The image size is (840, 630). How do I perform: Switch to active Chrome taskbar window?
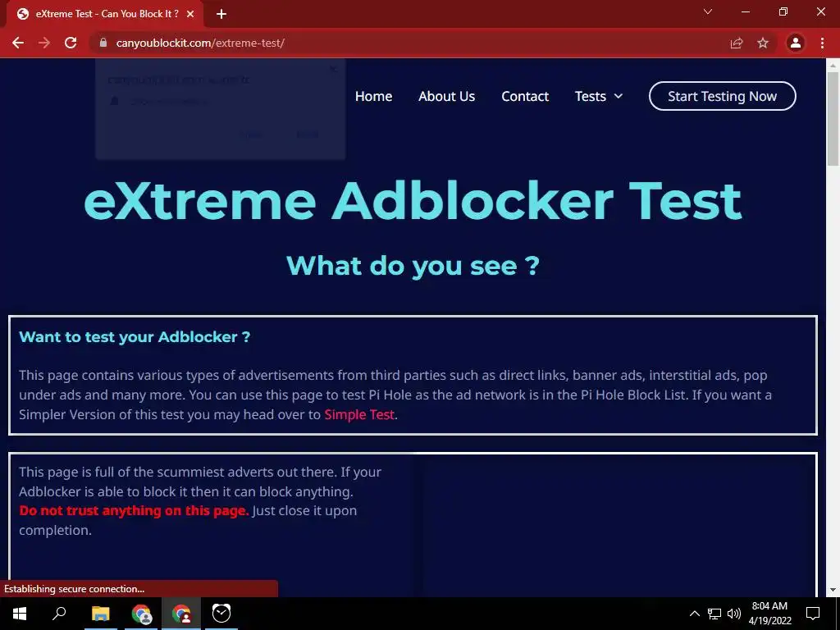click(181, 614)
